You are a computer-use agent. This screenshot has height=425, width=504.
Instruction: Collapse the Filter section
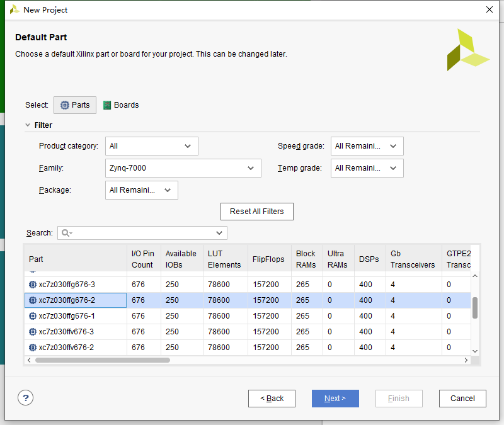pyautogui.click(x=28, y=125)
